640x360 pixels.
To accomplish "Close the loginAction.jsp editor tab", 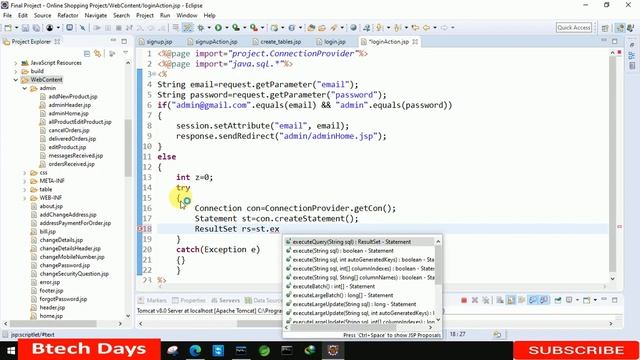I will (x=415, y=42).
